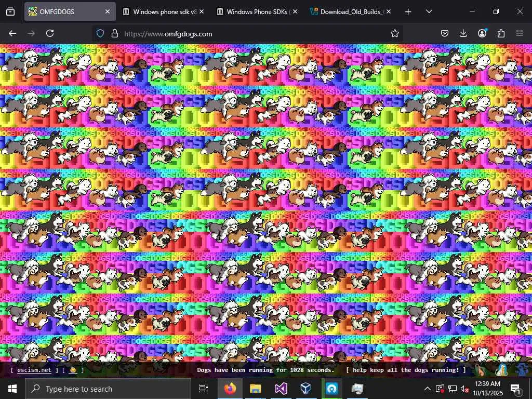Open the monitor app taskbar icon
Image resolution: width=532 pixels, height=399 pixels.
pyautogui.click(x=357, y=389)
